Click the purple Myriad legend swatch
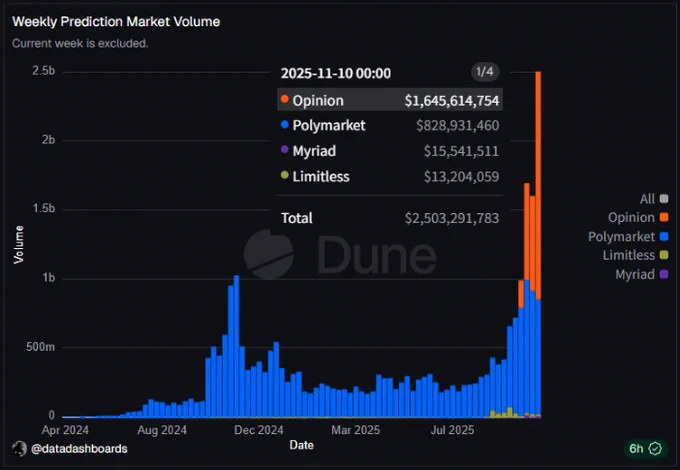This screenshot has height=470, width=680. tap(664, 274)
